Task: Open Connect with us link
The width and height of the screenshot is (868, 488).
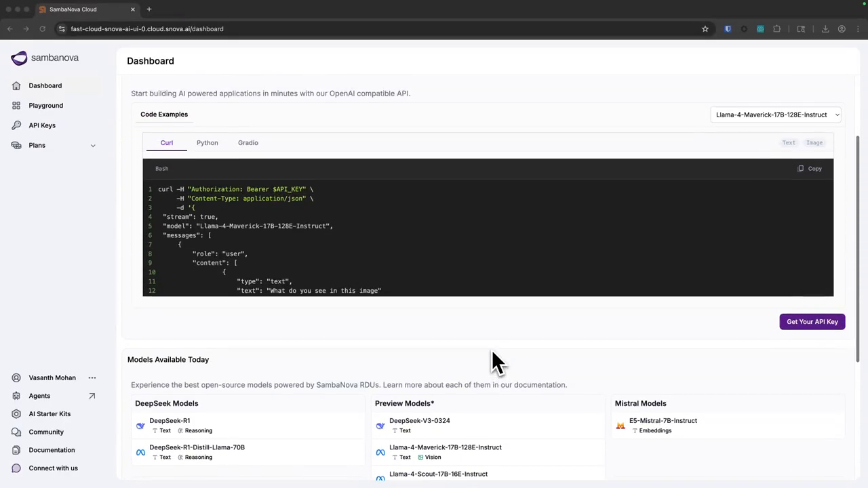Action: [x=53, y=468]
